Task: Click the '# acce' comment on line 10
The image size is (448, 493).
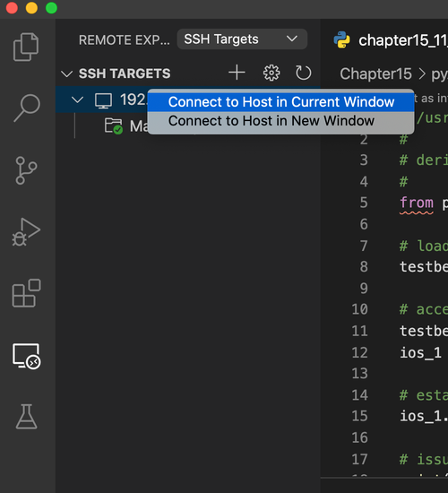Action: 424,309
